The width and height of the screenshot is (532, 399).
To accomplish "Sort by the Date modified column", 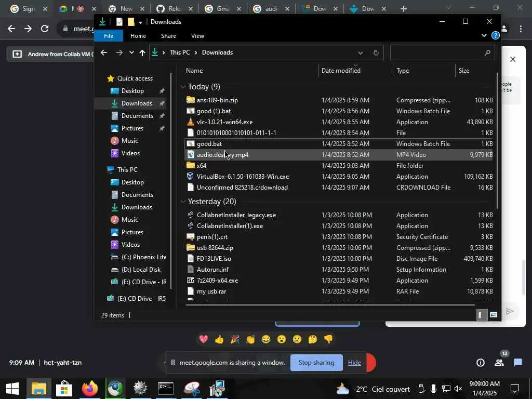I will point(341,71).
